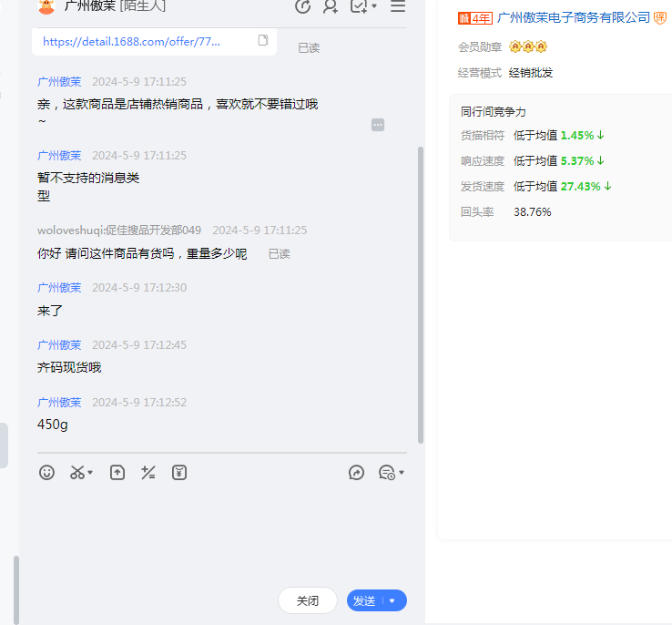Open the detail.1688.com offer link
This screenshot has width=672, height=625.
143,41
